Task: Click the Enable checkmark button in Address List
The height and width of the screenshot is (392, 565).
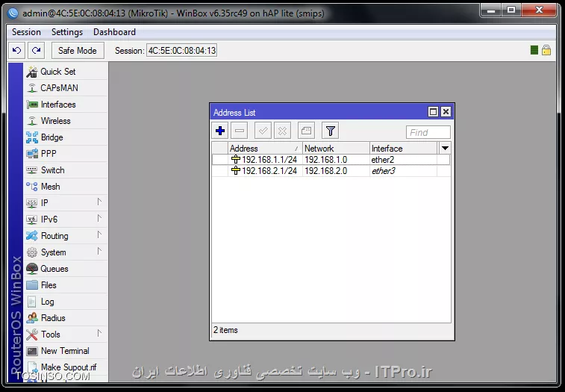Action: pyautogui.click(x=263, y=131)
